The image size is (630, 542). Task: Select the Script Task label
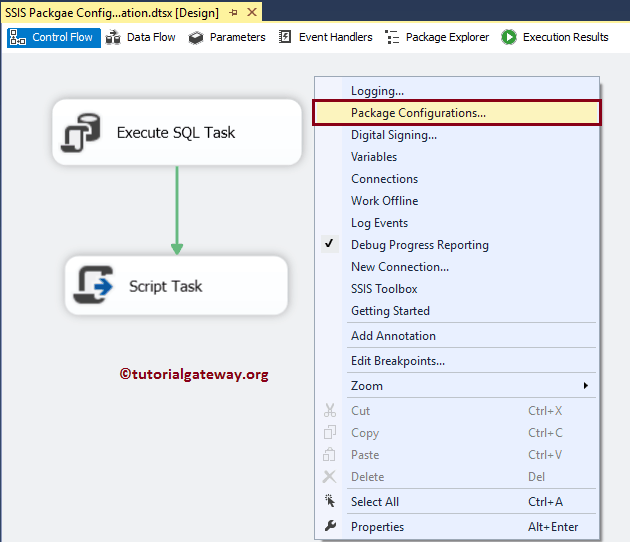point(166,286)
